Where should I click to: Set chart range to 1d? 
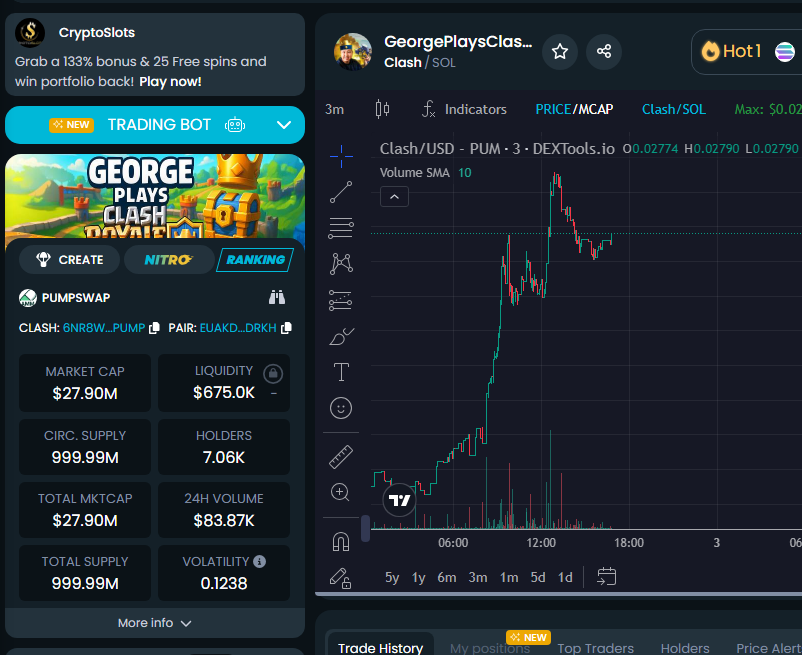click(x=565, y=577)
